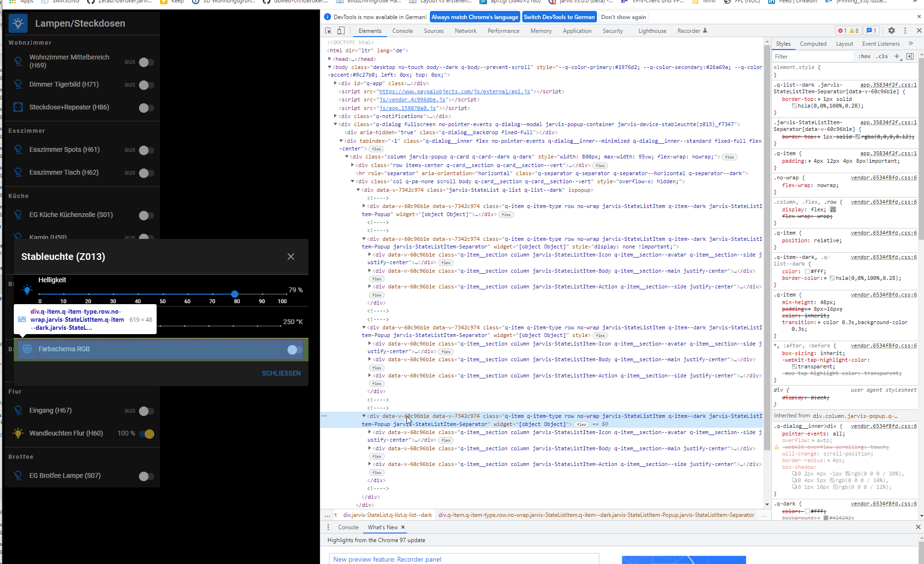Click the EG Brotfee Lampe lamp-off icon
Image resolution: width=924 pixels, height=564 pixels.
[18, 475]
